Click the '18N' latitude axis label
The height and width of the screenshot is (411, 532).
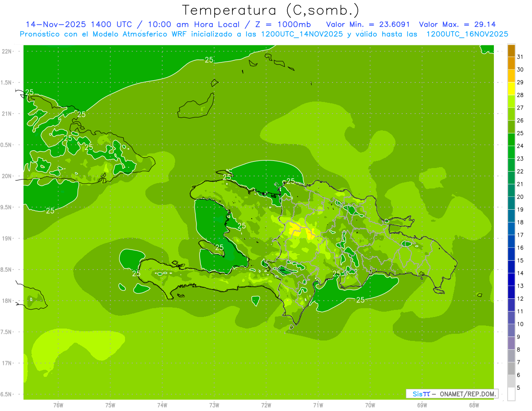[7, 301]
